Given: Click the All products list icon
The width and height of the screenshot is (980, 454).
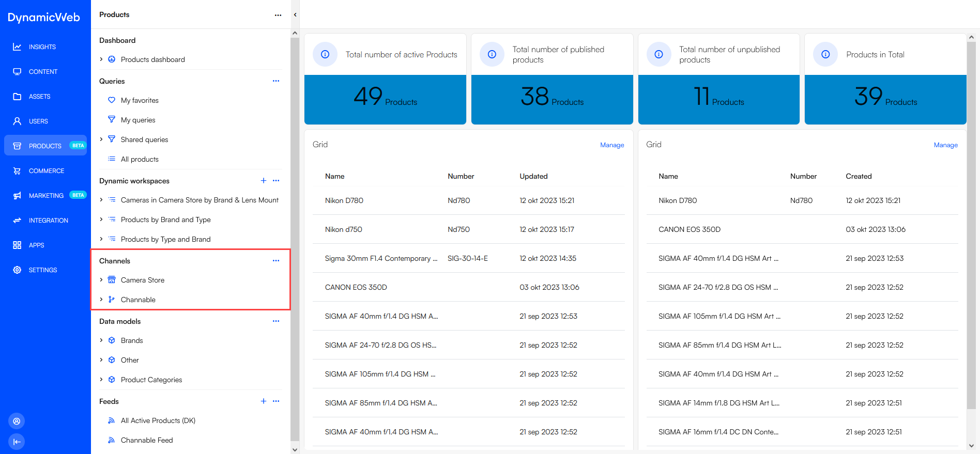Looking at the screenshot, I should click(112, 159).
